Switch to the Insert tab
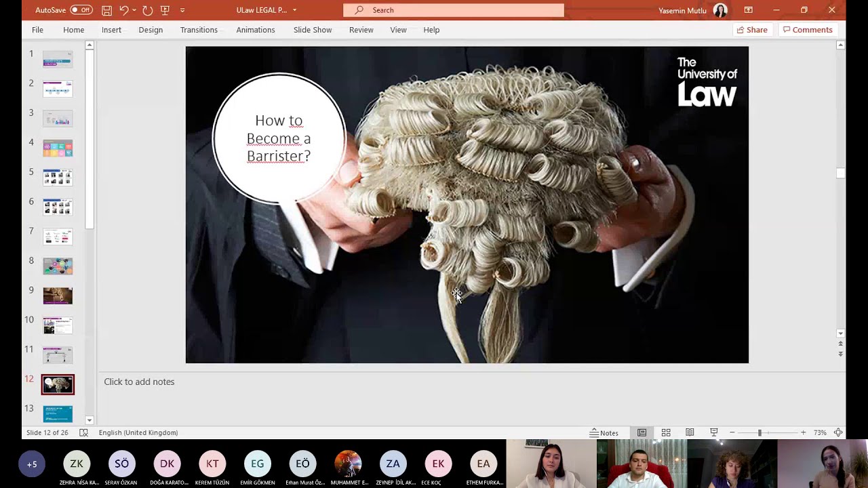Screen dimensions: 868x488 111,30
